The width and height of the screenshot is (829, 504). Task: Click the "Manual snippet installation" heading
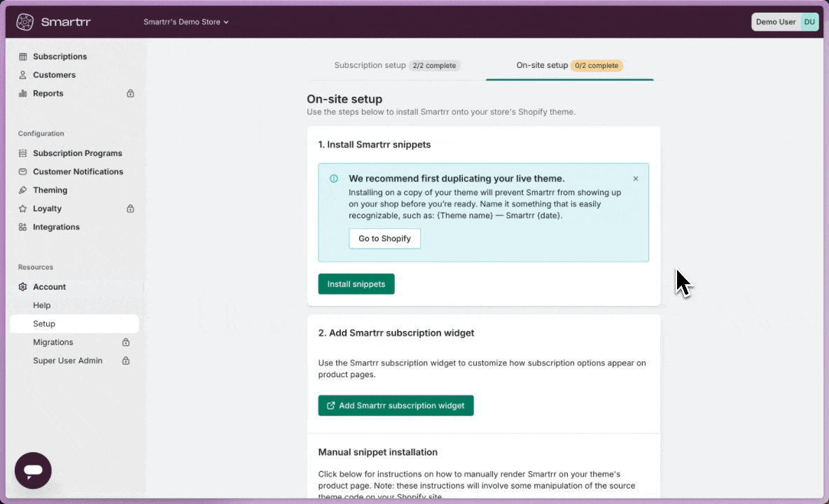point(378,452)
